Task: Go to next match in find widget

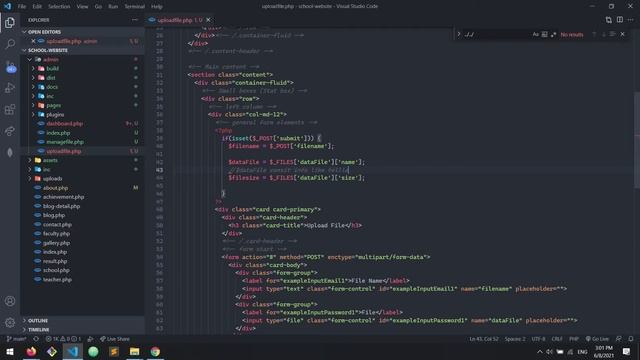Action: 603,34
